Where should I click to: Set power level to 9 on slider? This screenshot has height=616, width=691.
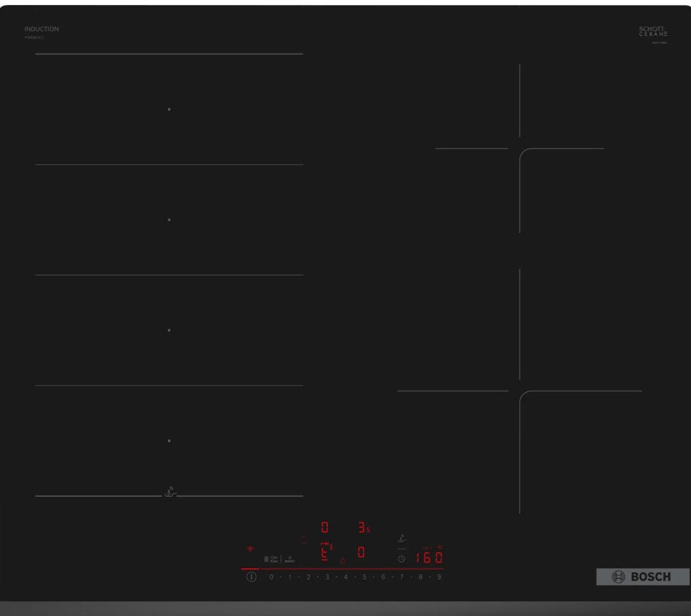click(439, 577)
